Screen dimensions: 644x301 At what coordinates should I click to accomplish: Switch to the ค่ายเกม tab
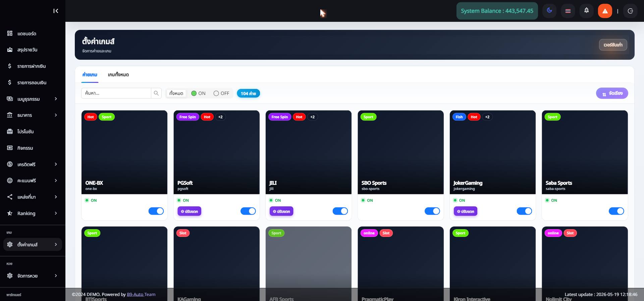[90, 74]
